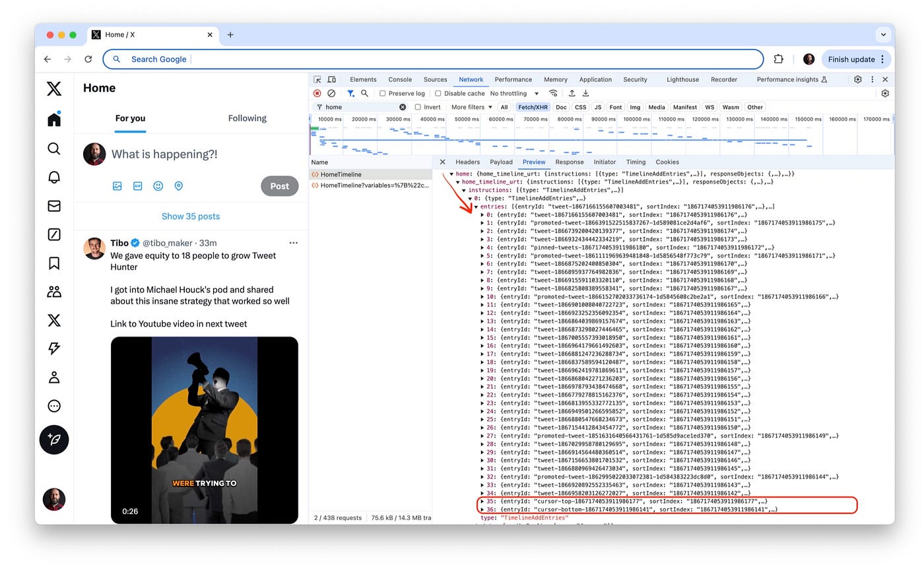
Task: Open Notifications bell in X sidebar
Action: [x=54, y=177]
